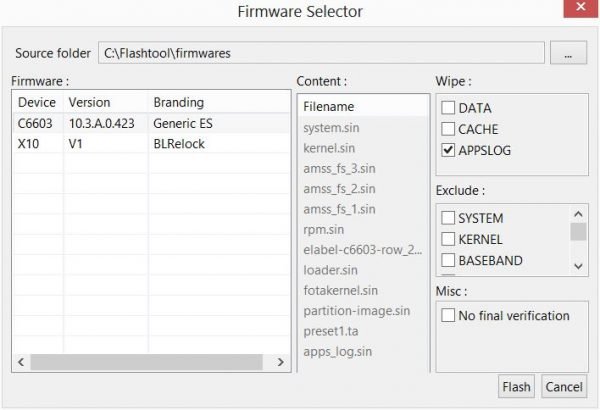Screen dimensions: 600x410
Task: Click the Exclude list scrollbar thumb
Action: pos(578,232)
